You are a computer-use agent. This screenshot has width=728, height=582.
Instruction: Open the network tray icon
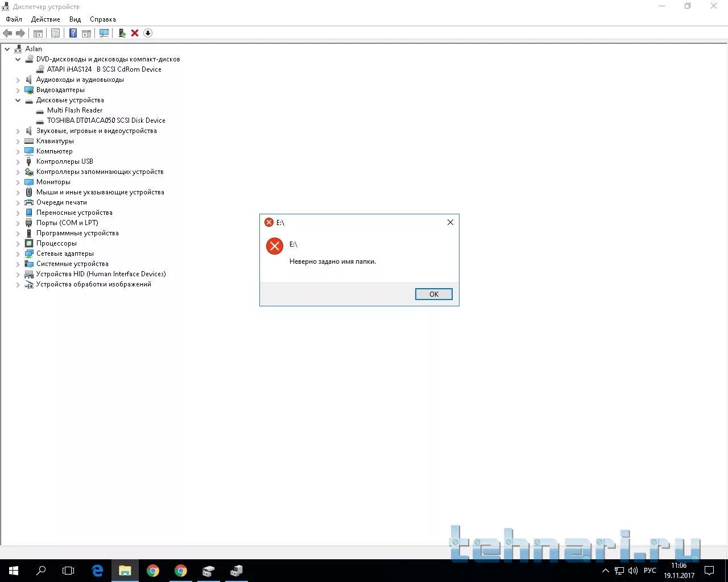(x=619, y=571)
